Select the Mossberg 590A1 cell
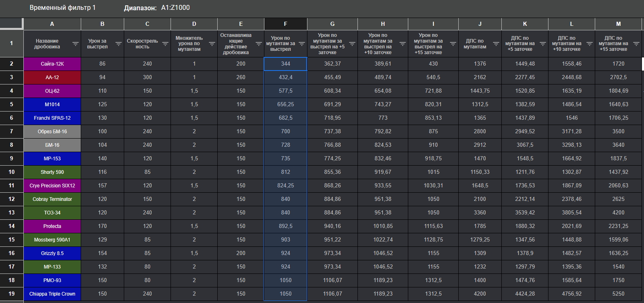The height and width of the screenshot is (303, 644). pos(52,239)
